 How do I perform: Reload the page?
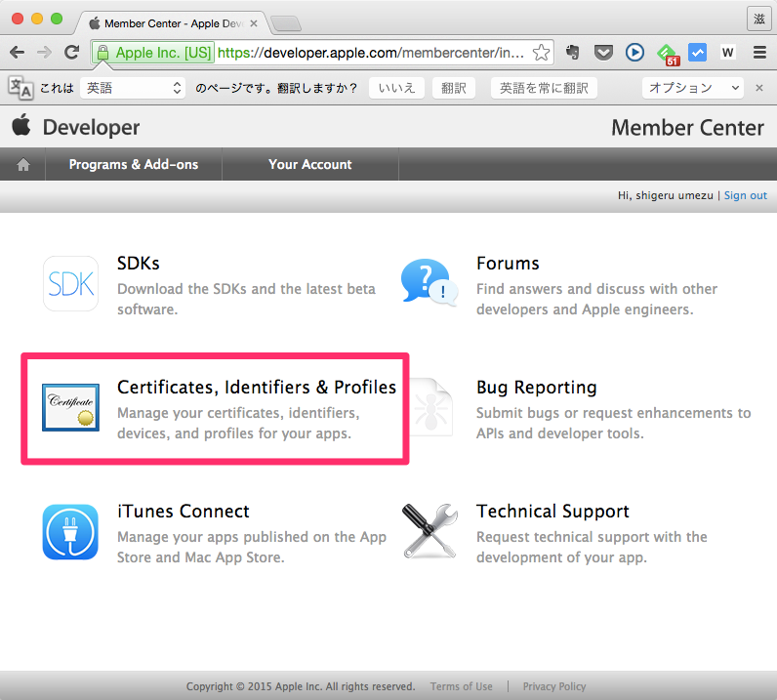[x=71, y=53]
